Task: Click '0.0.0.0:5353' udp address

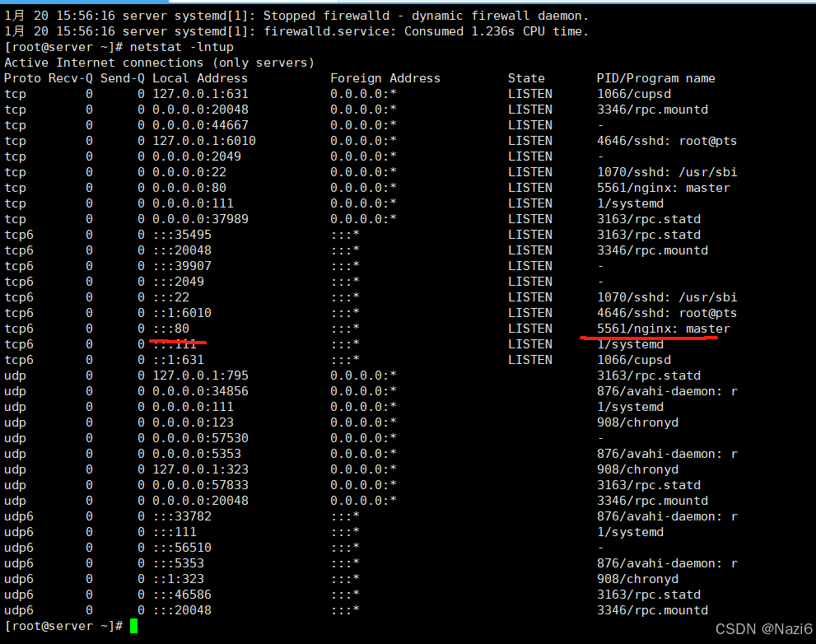Action: (x=197, y=454)
